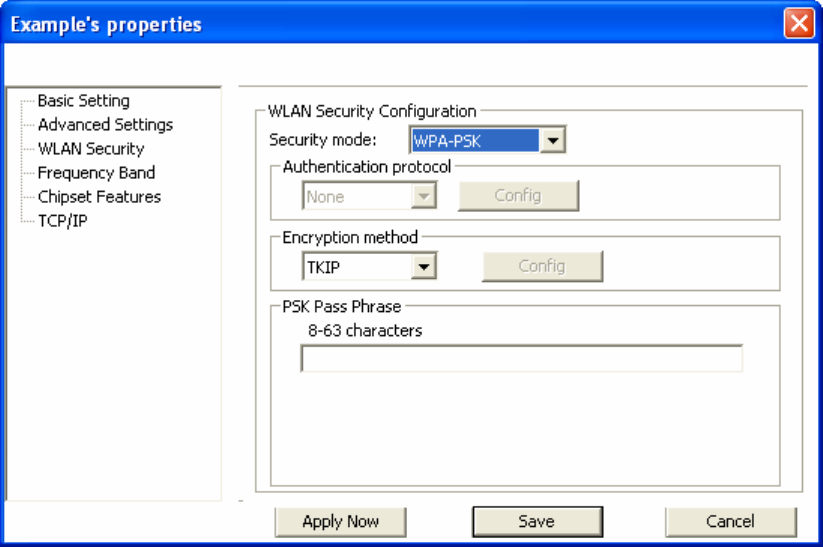Select Advanced Settings tree item

(105, 124)
